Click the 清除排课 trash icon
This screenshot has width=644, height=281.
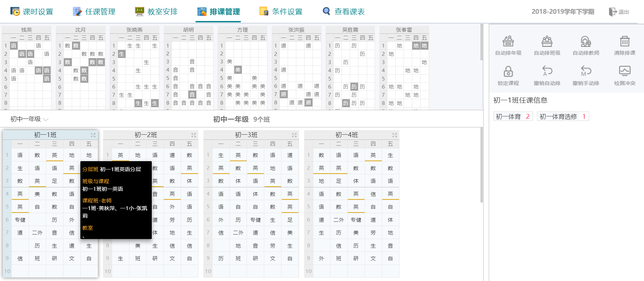pos(625,41)
